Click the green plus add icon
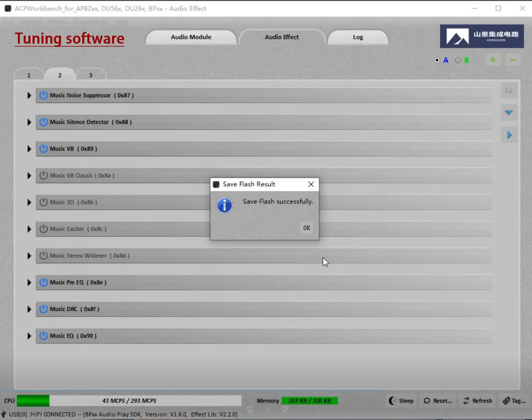The width and height of the screenshot is (532, 420). [493, 60]
